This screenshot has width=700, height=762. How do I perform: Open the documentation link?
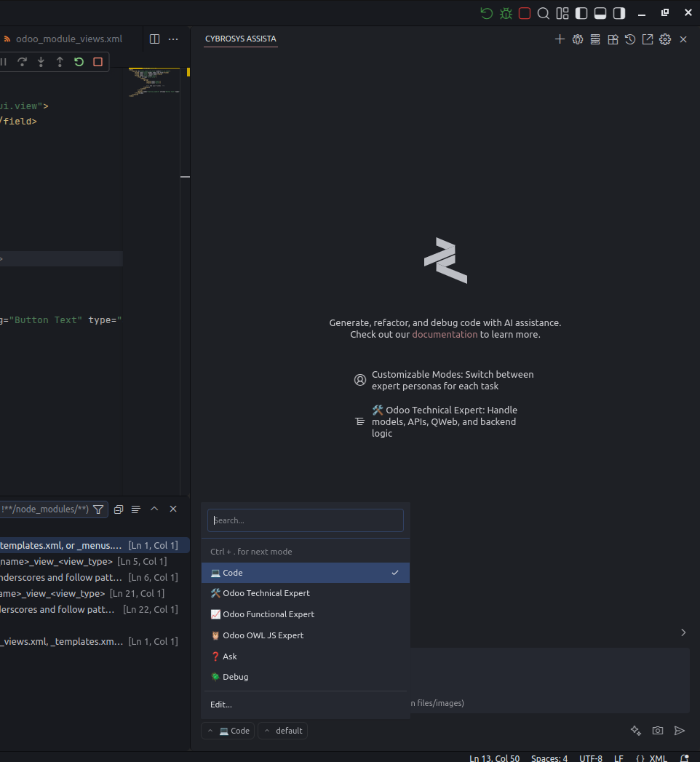pyautogui.click(x=445, y=334)
